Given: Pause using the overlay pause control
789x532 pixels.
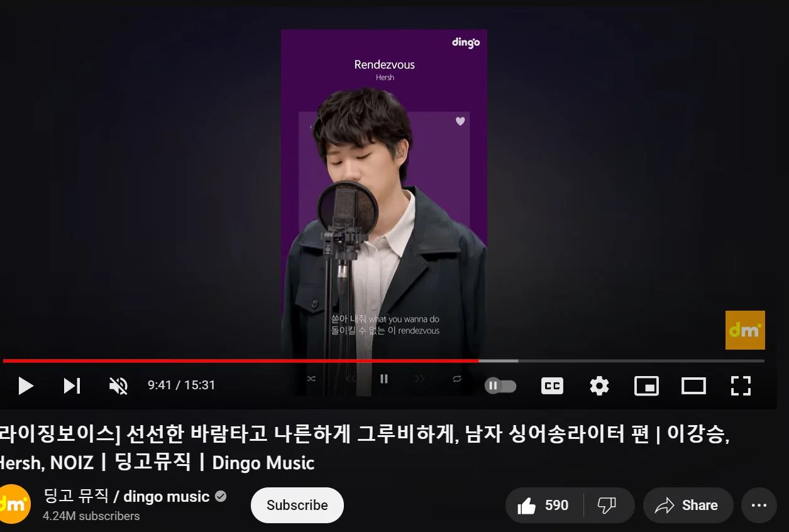Looking at the screenshot, I should click(x=383, y=379).
